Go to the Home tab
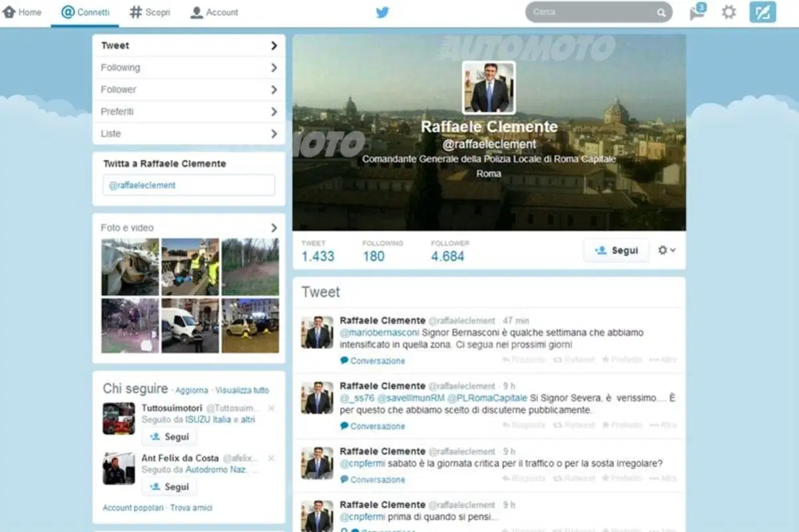The image size is (799, 532). pos(22,12)
